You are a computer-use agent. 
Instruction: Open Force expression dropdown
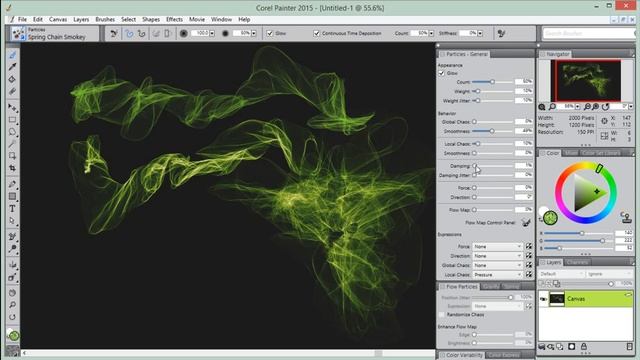click(x=498, y=247)
